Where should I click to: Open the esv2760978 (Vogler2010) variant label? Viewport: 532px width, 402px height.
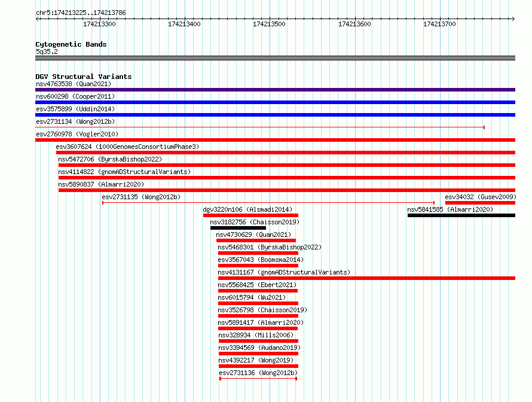click(x=77, y=134)
